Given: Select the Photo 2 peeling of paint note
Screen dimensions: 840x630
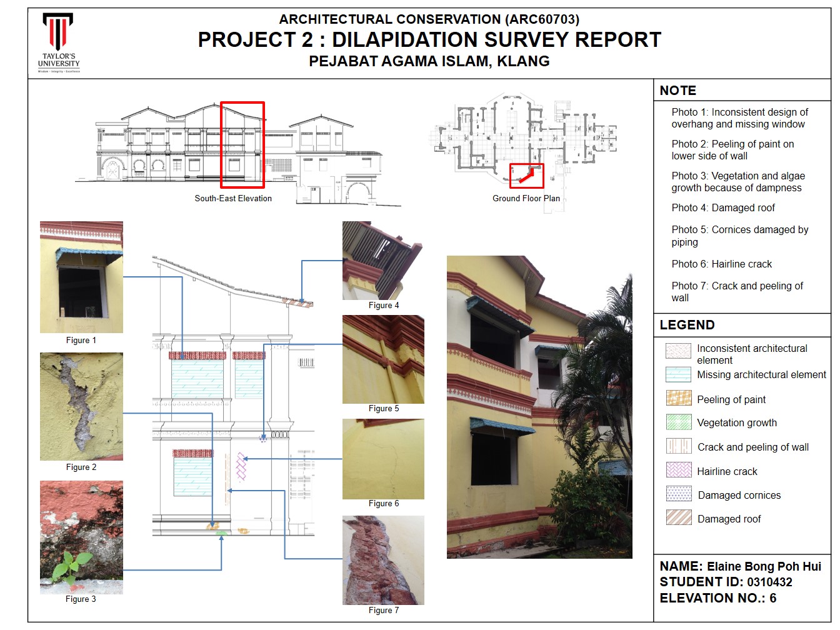Looking at the screenshot, I should (732, 150).
